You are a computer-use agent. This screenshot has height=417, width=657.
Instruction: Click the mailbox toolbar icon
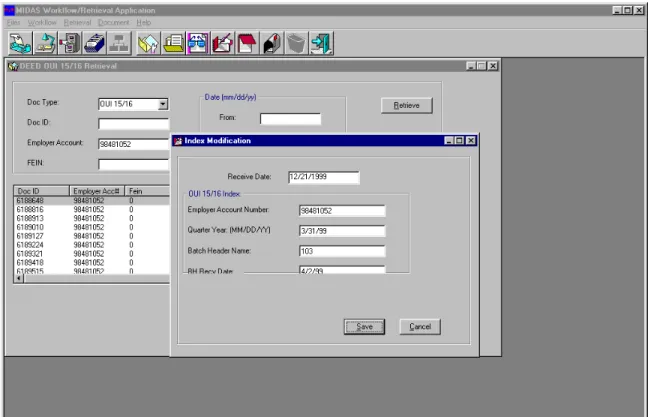click(272, 44)
